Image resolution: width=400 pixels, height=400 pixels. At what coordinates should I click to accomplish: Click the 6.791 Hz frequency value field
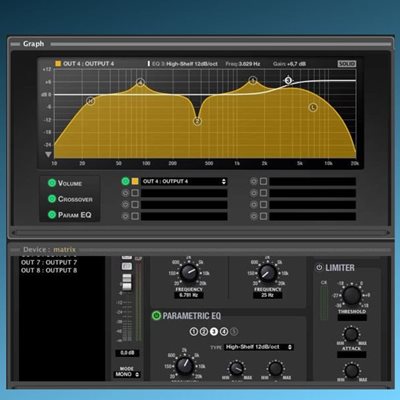click(189, 295)
